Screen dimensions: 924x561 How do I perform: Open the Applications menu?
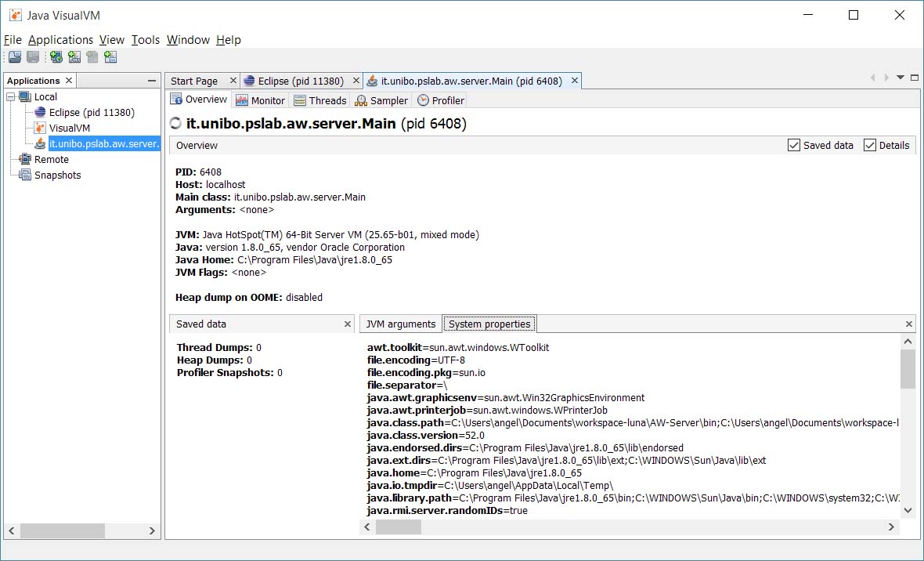click(61, 39)
